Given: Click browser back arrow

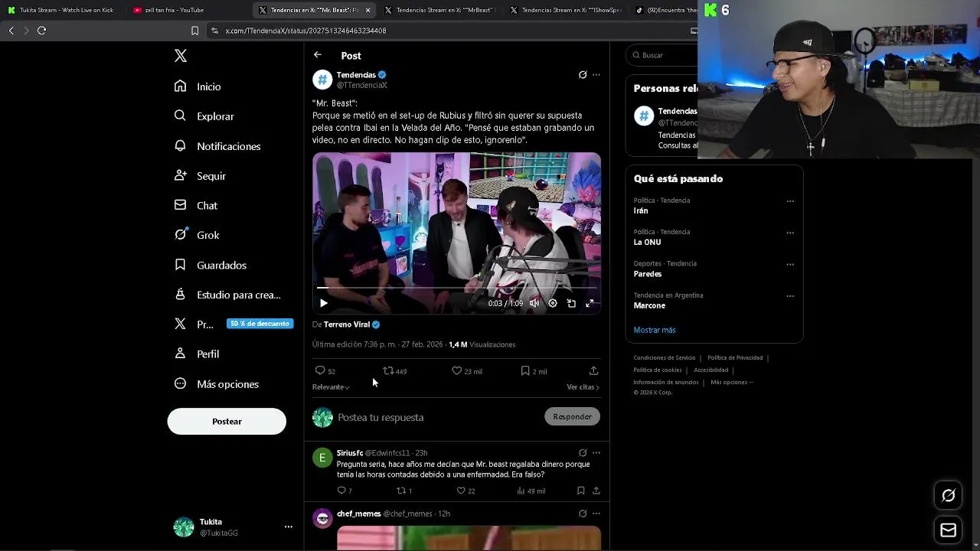Looking at the screenshot, I should pos(11,31).
